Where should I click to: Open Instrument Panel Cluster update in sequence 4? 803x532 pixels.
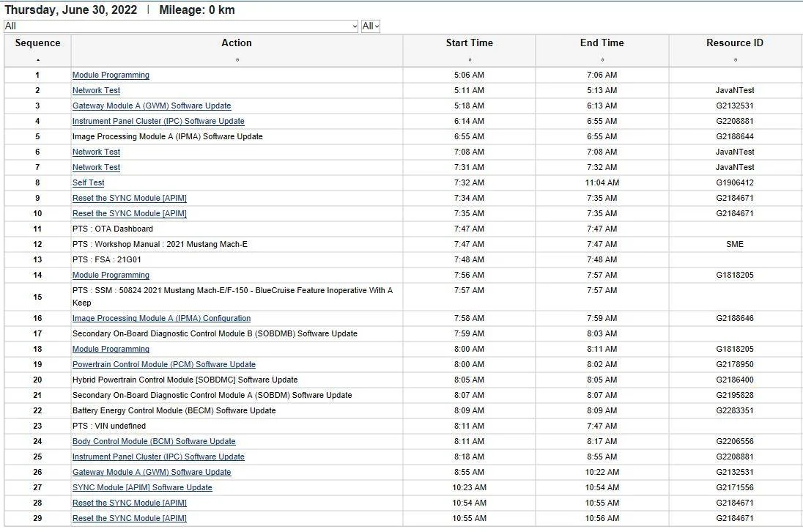[158, 121]
